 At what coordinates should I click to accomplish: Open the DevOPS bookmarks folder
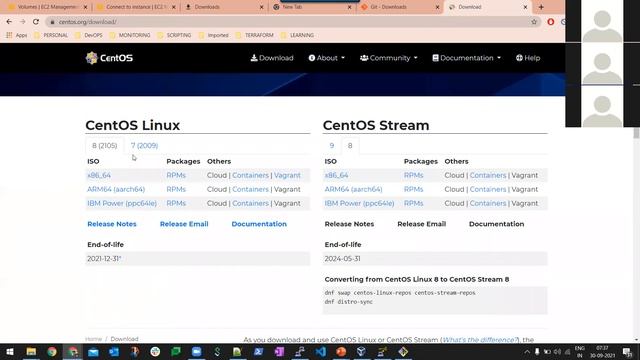pos(89,35)
